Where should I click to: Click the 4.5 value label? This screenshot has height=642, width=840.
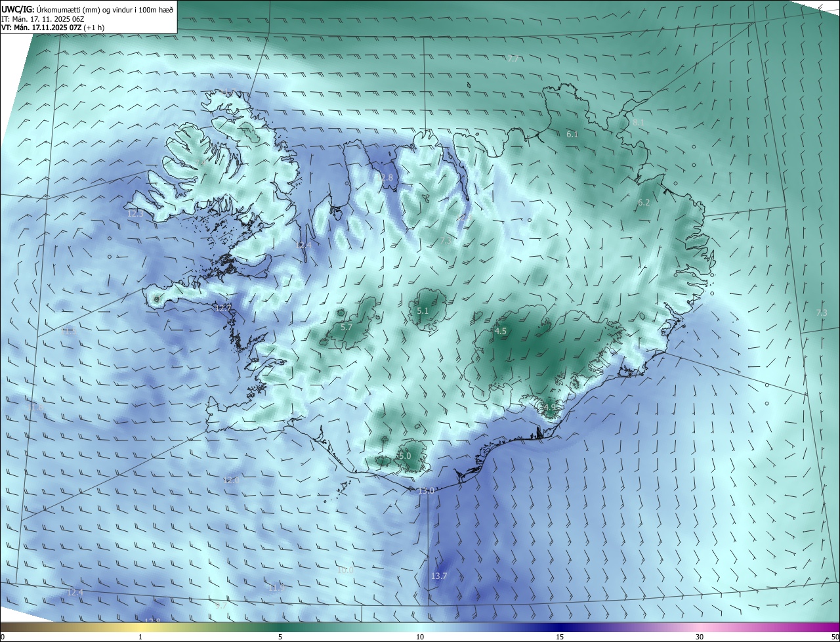pos(501,332)
